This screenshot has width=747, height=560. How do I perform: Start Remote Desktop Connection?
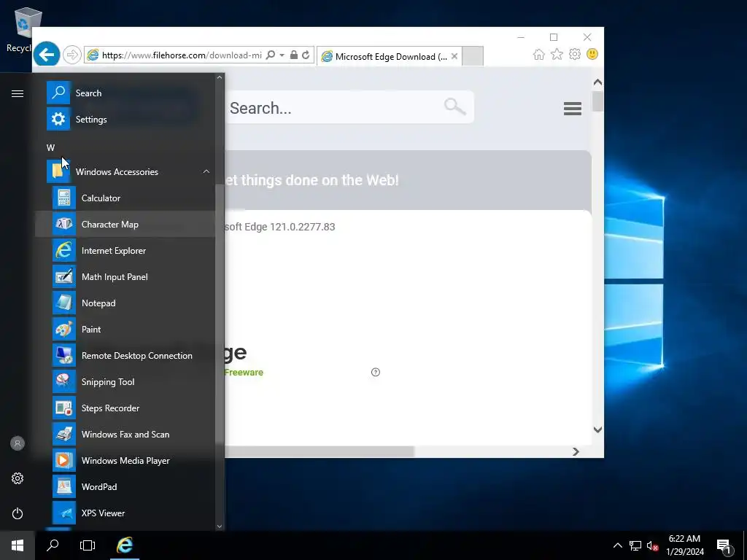coord(125,355)
